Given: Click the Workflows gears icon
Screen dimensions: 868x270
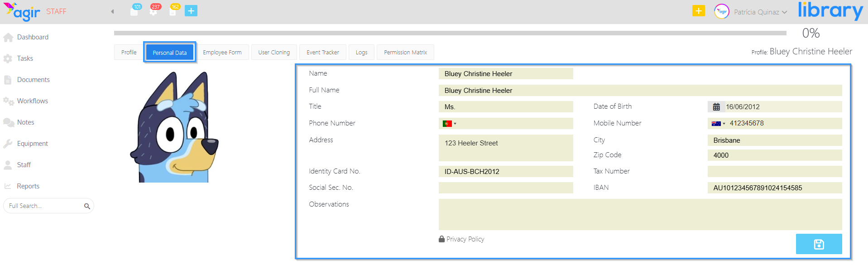Looking at the screenshot, I should [x=8, y=101].
